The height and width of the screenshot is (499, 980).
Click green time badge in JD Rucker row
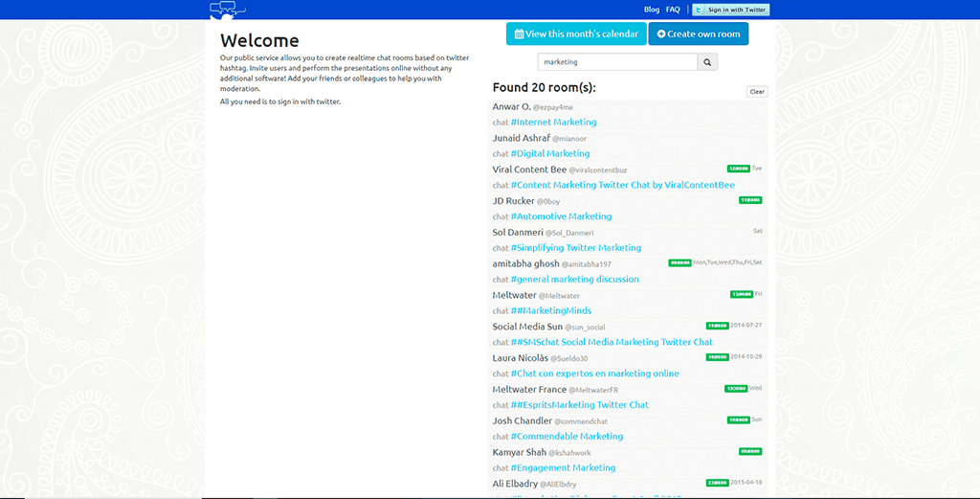(x=750, y=200)
